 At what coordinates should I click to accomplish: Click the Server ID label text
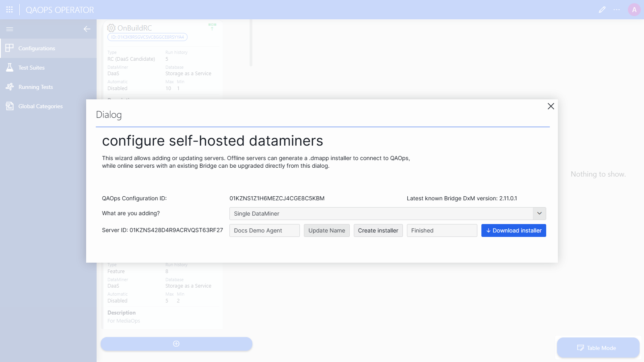(163, 230)
